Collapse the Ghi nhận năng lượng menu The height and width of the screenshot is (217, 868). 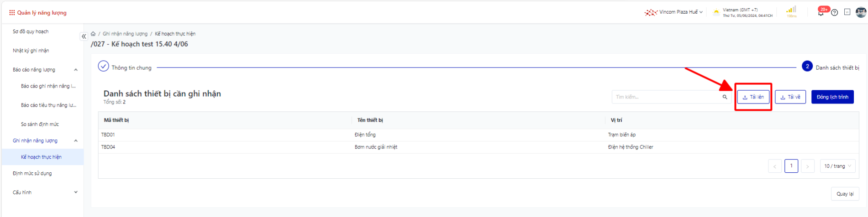tap(76, 141)
